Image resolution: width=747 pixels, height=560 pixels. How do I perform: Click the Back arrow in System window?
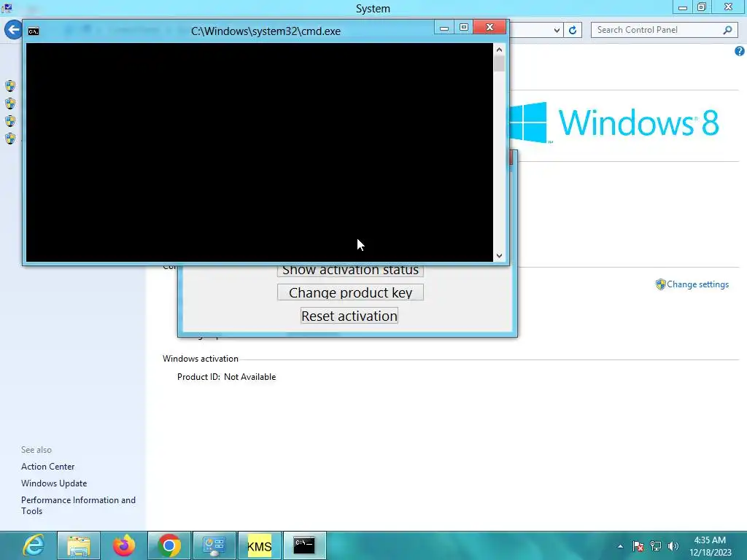[x=13, y=30]
